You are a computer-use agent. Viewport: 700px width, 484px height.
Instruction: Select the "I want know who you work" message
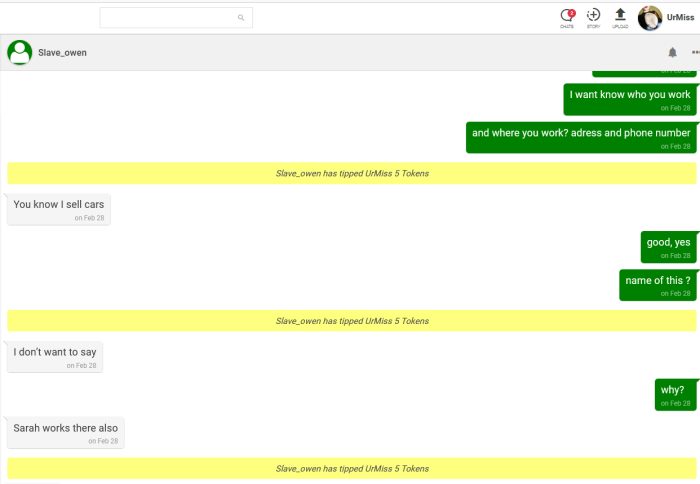(x=630, y=99)
